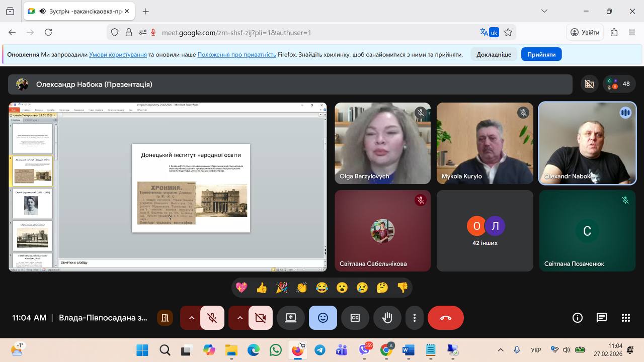Open the Умови користування link
Image resolution: width=644 pixels, height=362 pixels.
[118, 54]
